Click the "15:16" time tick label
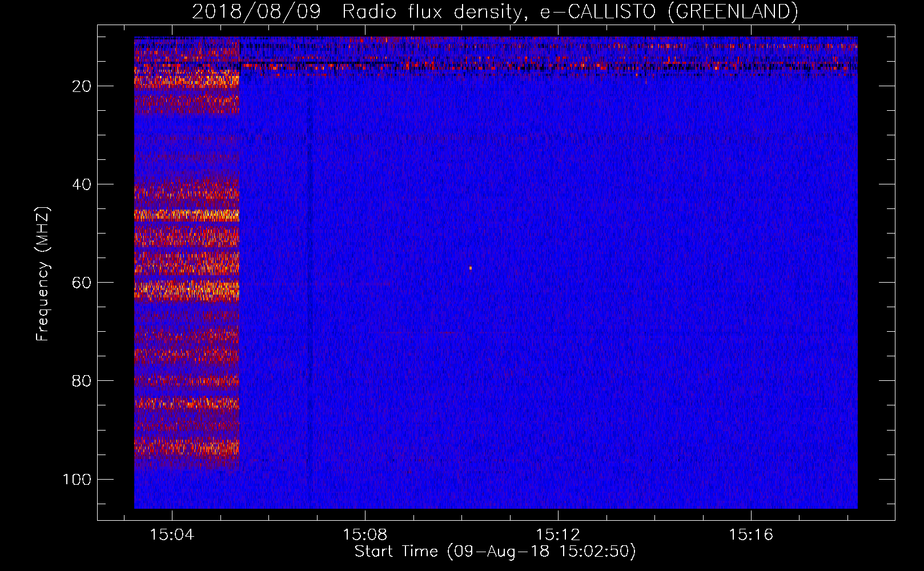Viewport: 924px width, 571px height. point(751,535)
